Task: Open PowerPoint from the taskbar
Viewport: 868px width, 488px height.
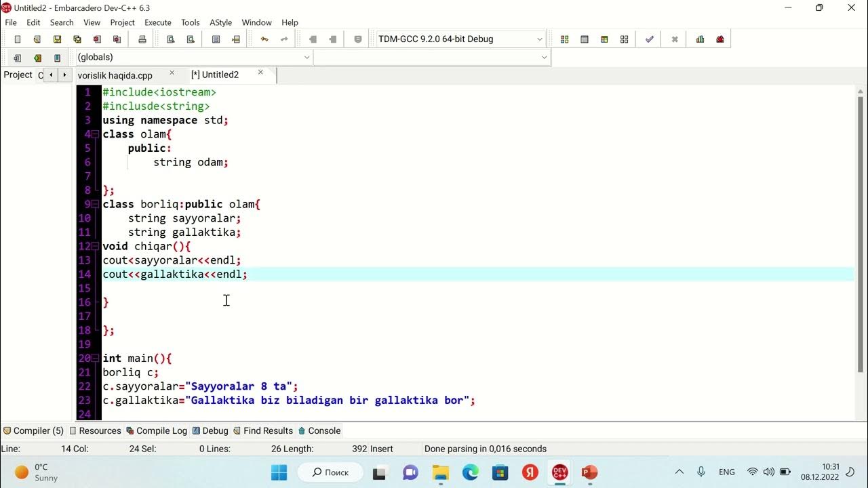Action: 589,472
